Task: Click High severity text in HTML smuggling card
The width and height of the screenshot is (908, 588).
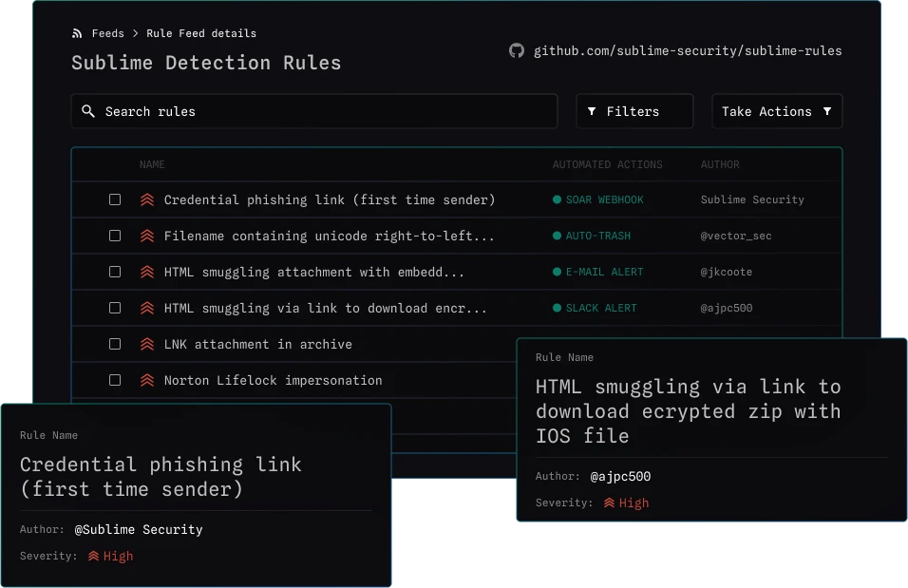Action: click(x=634, y=503)
